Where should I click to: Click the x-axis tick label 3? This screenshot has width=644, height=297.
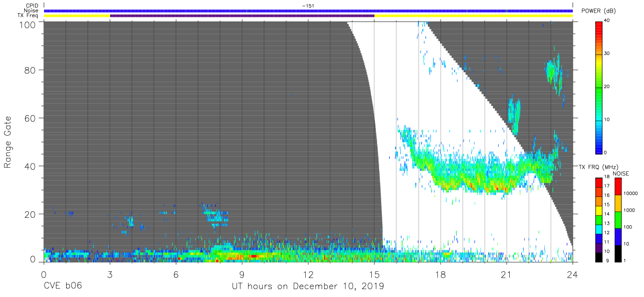[x=110, y=274]
